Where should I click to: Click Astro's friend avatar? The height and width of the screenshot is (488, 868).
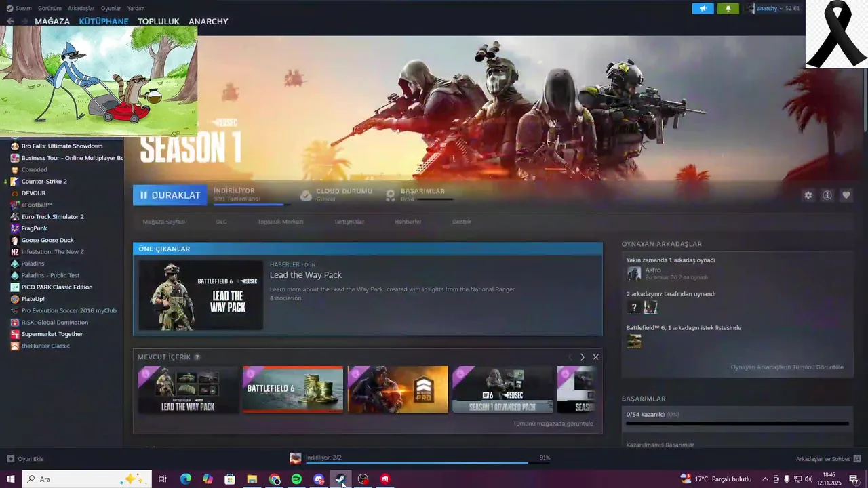click(x=634, y=274)
